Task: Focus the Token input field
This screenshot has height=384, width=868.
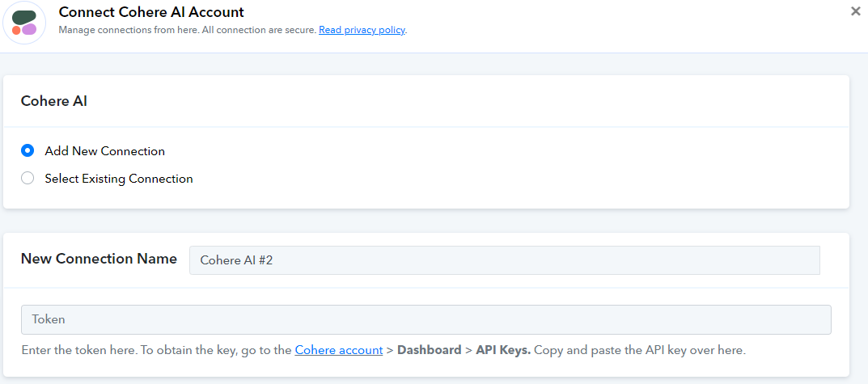Action: [426, 319]
